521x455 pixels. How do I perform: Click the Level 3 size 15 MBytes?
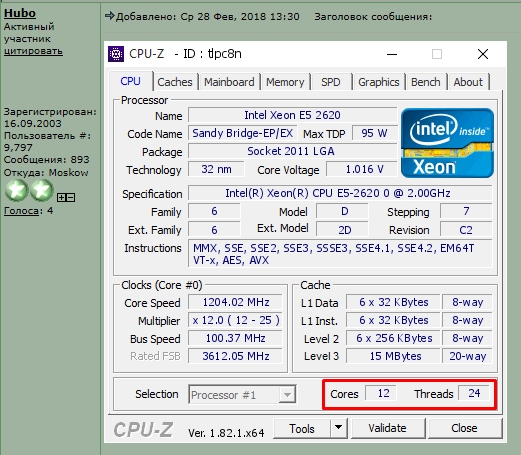coord(393,356)
